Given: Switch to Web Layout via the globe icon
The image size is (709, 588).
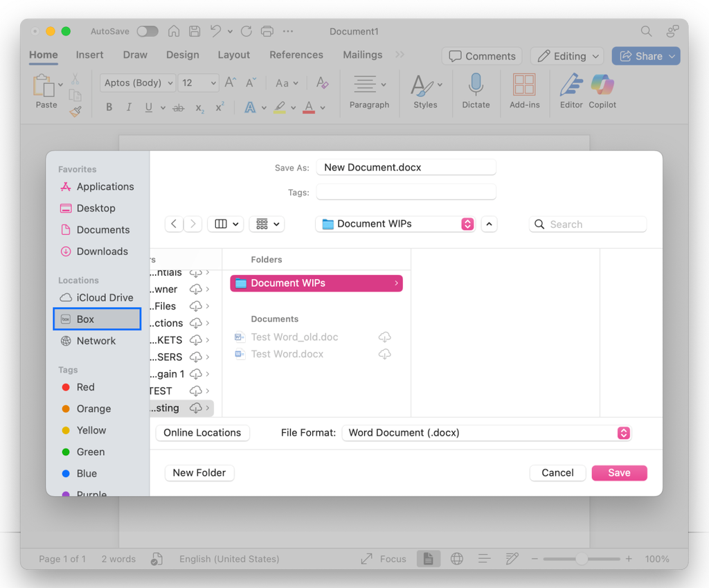Looking at the screenshot, I should pos(456,558).
